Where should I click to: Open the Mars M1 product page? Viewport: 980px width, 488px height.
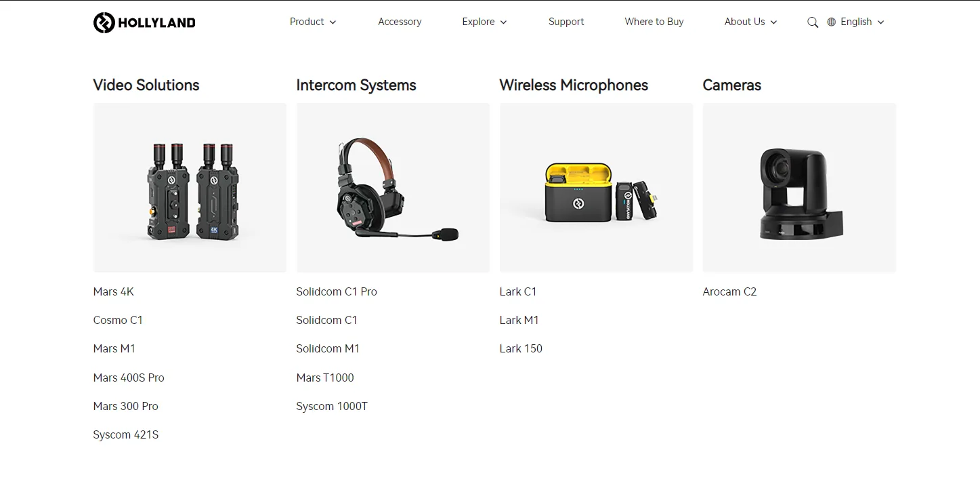(114, 348)
